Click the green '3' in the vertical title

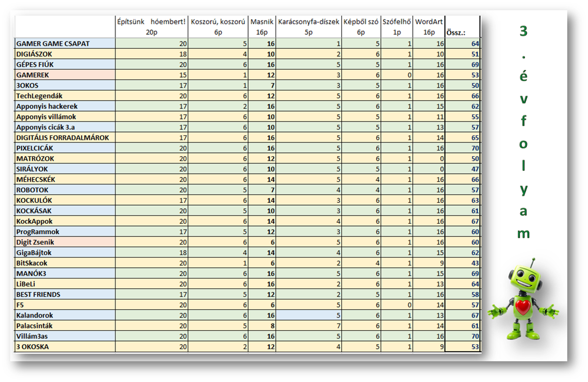click(x=523, y=31)
